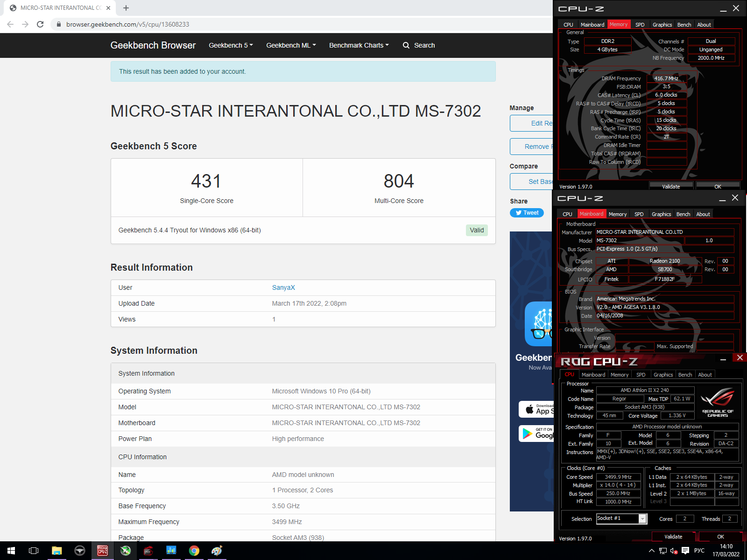Switch to CPU tab in top CPU-Z window
747x560 pixels.
click(x=568, y=25)
